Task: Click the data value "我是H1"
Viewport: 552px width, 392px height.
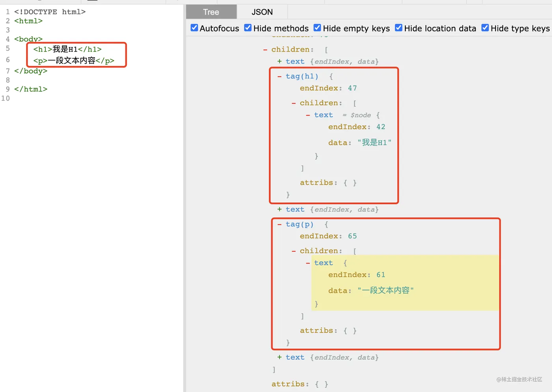Action: [374, 142]
